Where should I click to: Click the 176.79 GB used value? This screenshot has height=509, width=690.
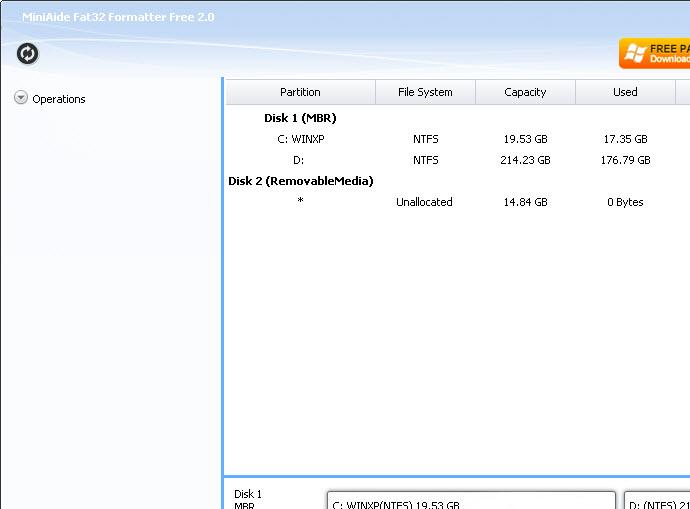[625, 160]
